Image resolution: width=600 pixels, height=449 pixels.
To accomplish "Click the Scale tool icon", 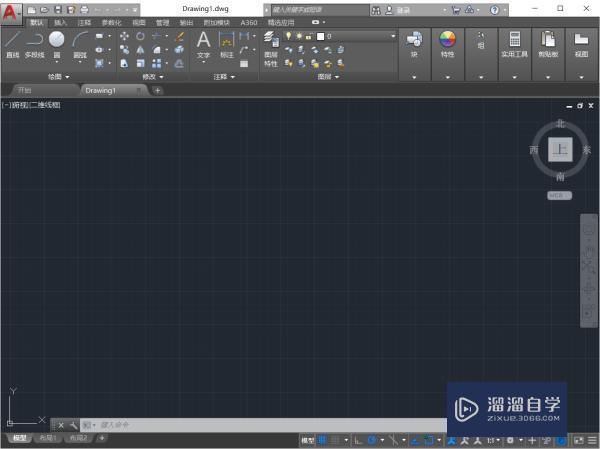I will coord(140,63).
